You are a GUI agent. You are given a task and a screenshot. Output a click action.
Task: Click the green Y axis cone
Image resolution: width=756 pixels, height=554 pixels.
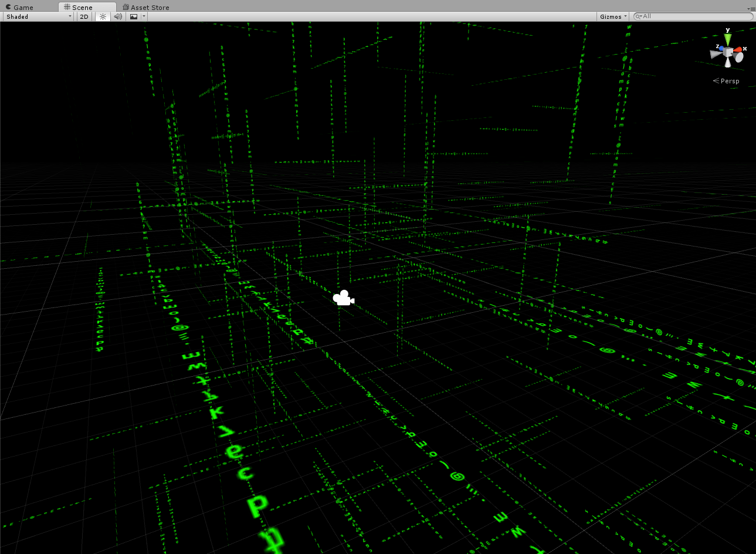[x=727, y=39]
